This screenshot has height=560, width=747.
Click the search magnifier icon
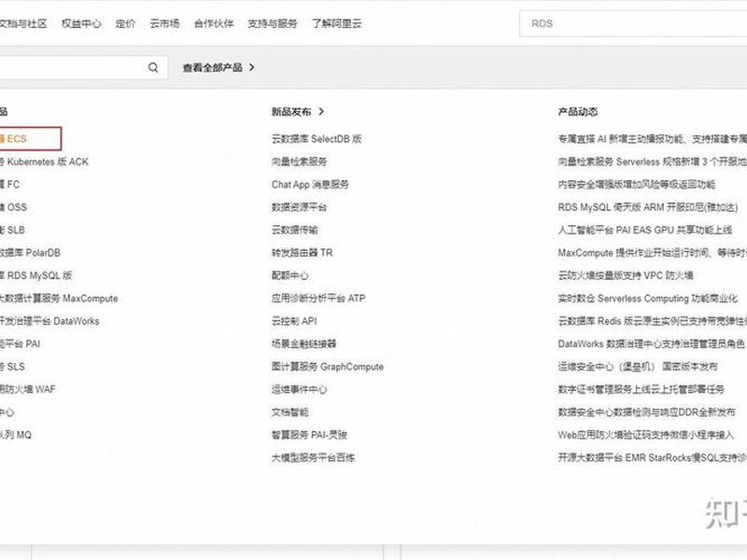coord(153,67)
